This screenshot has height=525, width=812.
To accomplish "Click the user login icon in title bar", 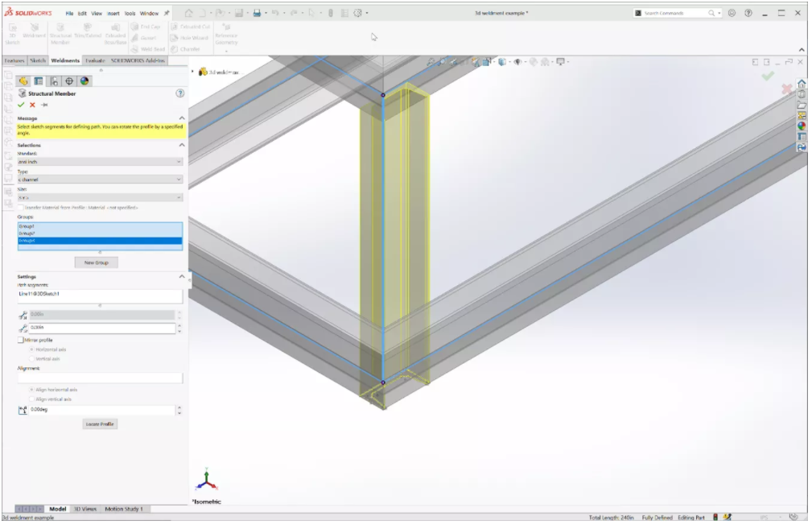I will point(732,13).
